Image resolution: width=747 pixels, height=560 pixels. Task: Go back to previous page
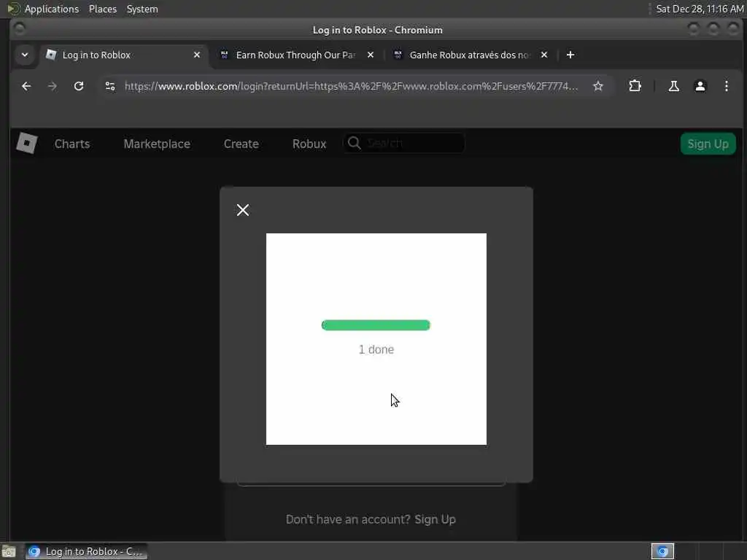26,86
